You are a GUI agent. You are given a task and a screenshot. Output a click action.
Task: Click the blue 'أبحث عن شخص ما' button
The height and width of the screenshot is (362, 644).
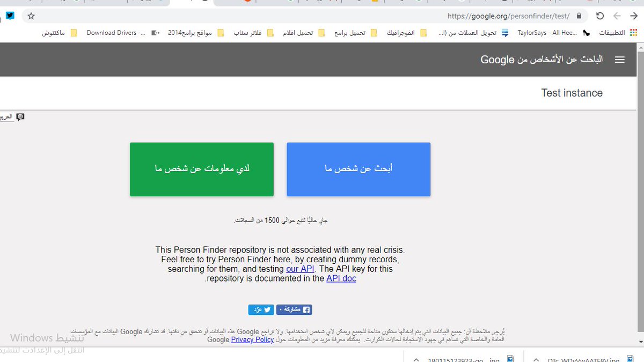click(358, 169)
